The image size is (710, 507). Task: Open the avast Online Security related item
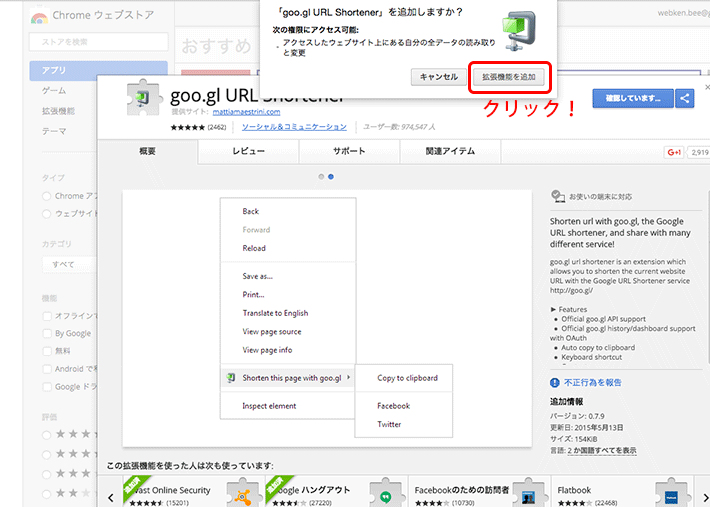pyautogui.click(x=194, y=491)
